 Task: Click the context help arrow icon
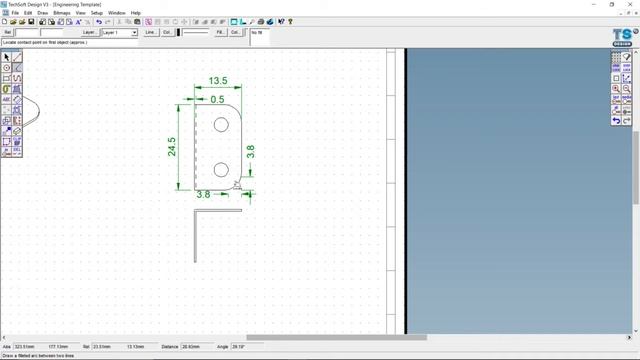[x=281, y=22]
